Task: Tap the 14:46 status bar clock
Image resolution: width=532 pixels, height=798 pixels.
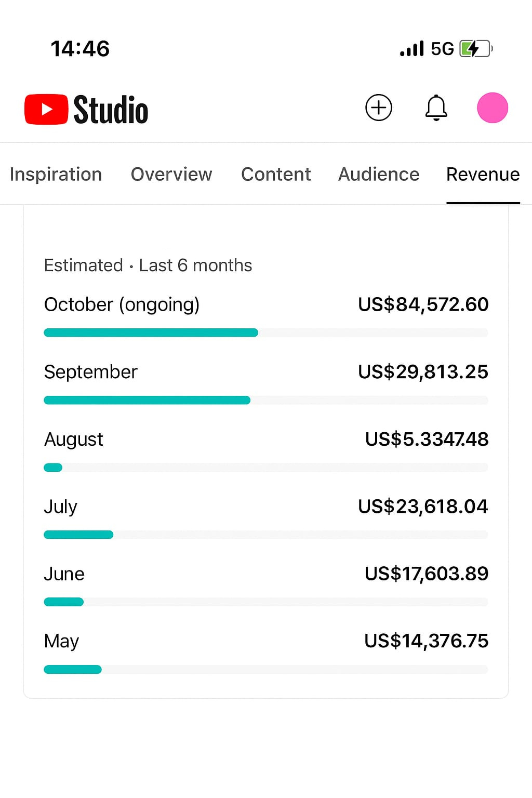Action: tap(80, 49)
